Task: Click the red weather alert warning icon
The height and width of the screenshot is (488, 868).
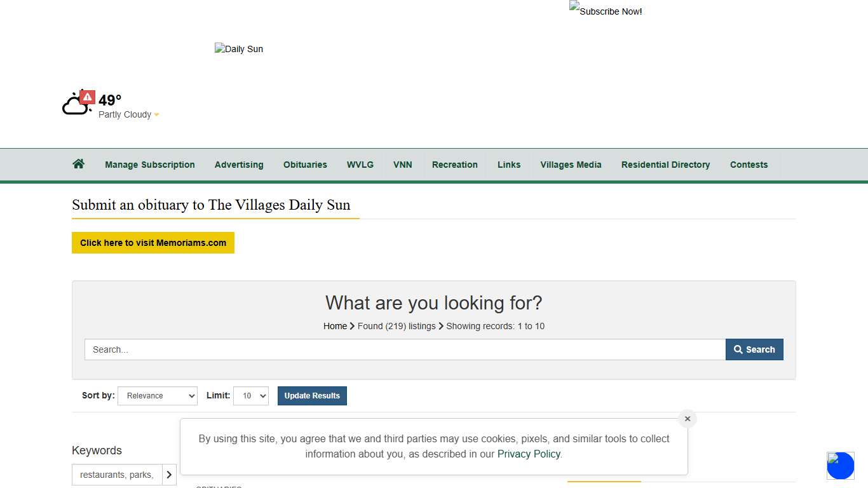Action: (x=88, y=97)
